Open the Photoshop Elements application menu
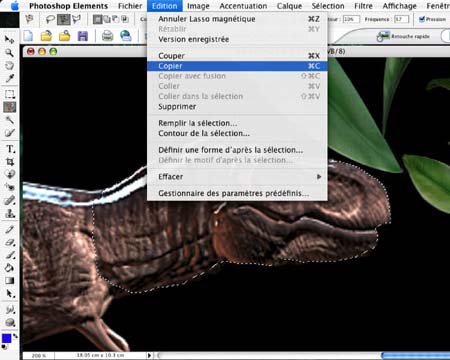 pos(68,6)
